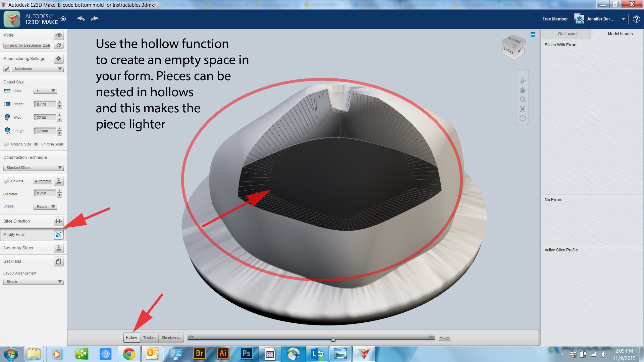Activate the Zoom magnifier tool
The image size is (644, 362).
pos(522,99)
